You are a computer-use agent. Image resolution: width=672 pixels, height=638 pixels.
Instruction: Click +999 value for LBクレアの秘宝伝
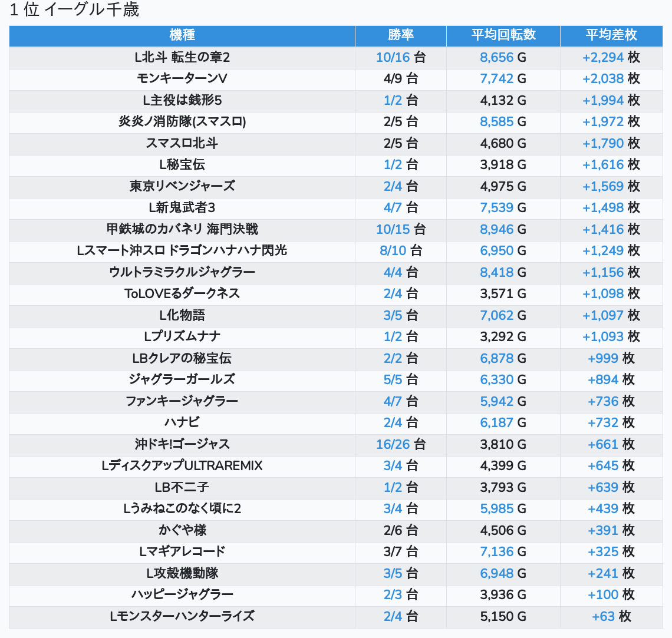pyautogui.click(x=602, y=358)
